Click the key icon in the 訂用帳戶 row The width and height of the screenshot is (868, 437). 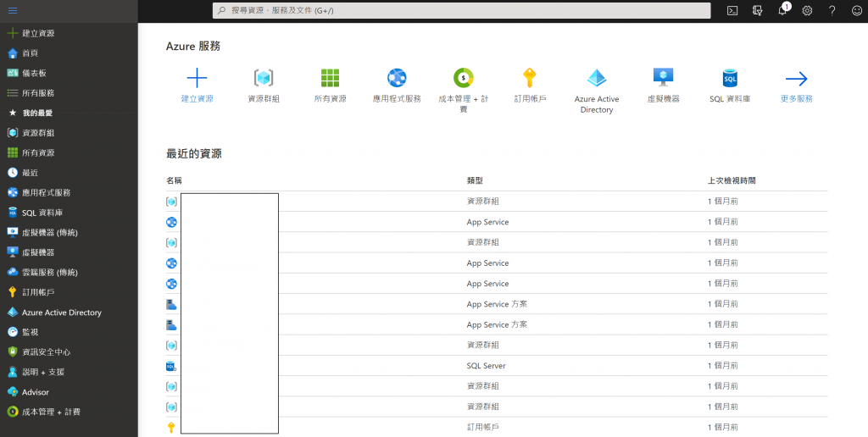(171, 427)
